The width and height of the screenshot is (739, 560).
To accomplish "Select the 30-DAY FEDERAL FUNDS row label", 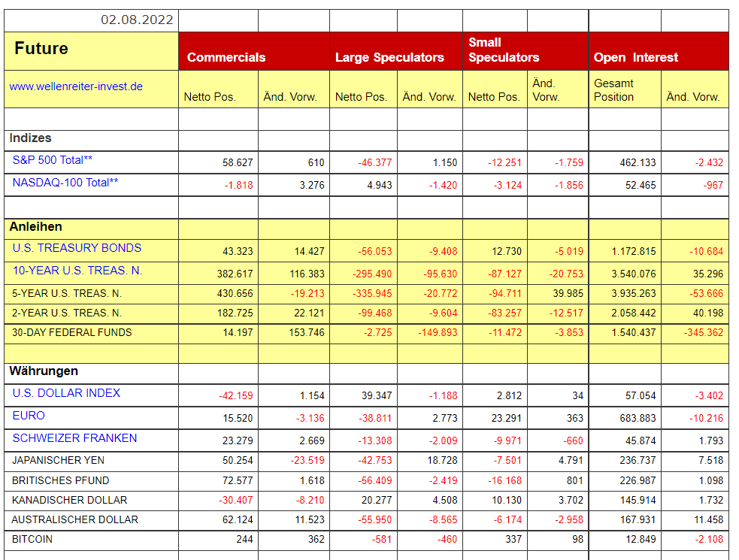I will click(x=71, y=332).
